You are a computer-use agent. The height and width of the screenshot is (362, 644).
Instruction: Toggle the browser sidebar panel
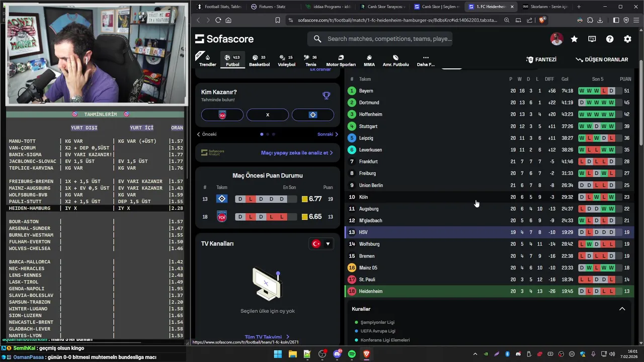pyautogui.click(x=616, y=20)
